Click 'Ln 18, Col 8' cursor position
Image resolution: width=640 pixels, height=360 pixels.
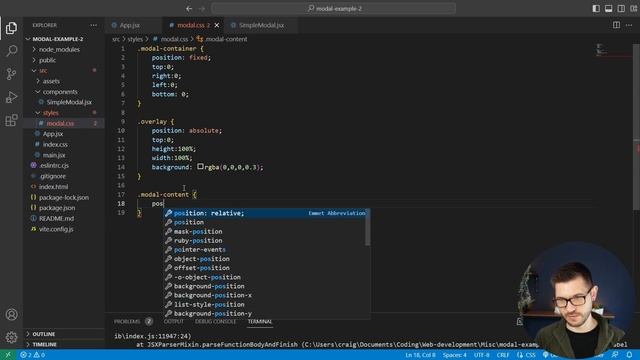(x=420, y=355)
